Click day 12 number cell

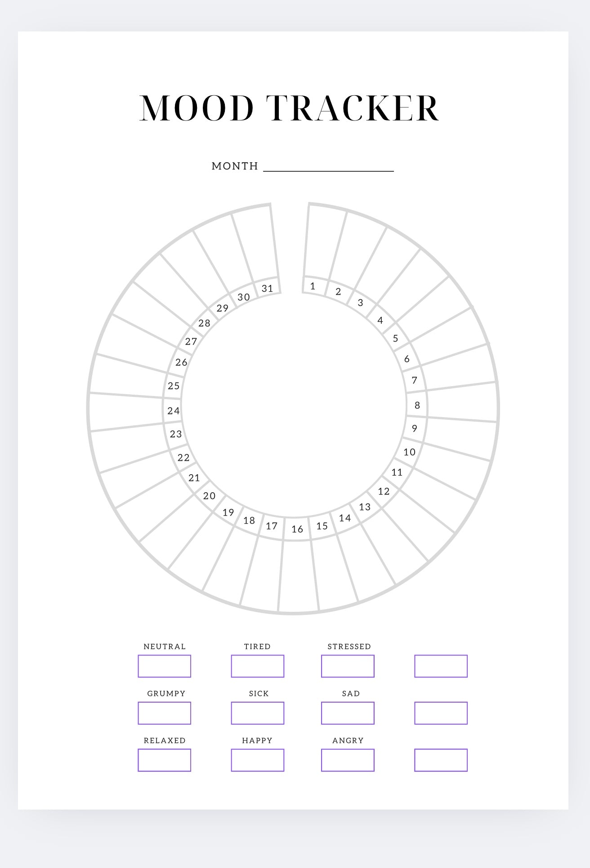(x=384, y=491)
